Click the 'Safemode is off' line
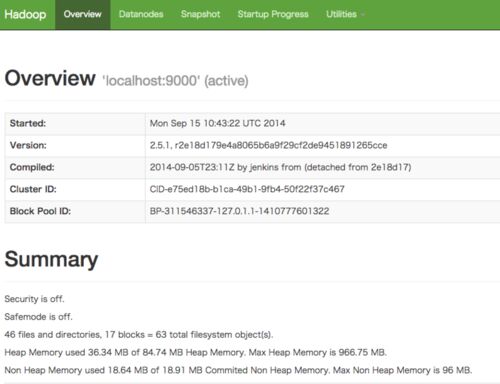This screenshot has height=384, width=500. (38, 317)
